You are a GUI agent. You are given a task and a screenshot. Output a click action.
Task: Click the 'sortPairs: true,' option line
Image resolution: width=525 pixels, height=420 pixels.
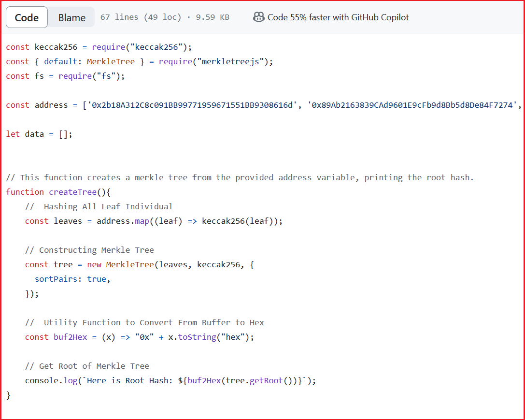click(x=72, y=279)
